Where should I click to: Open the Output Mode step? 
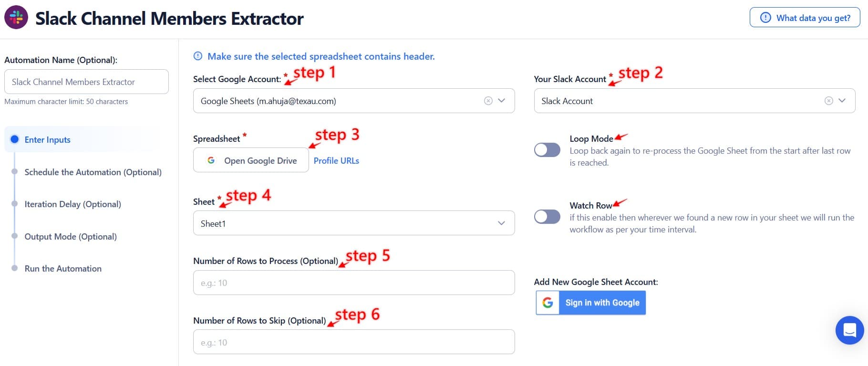click(71, 237)
